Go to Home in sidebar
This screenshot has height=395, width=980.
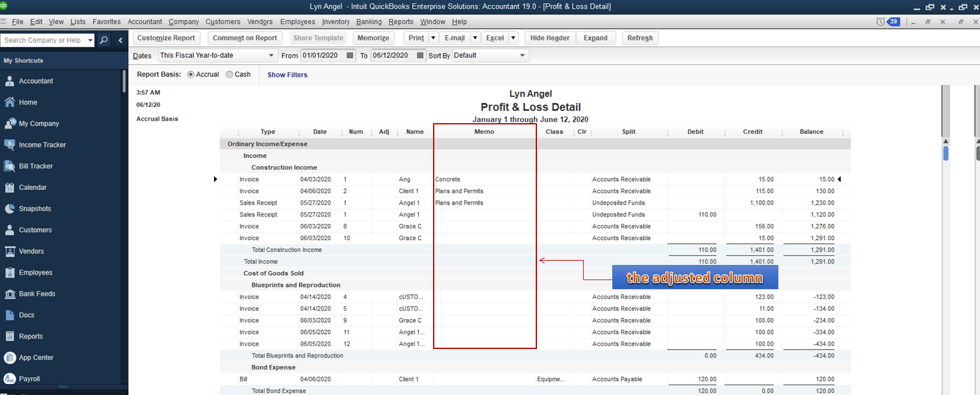point(28,102)
